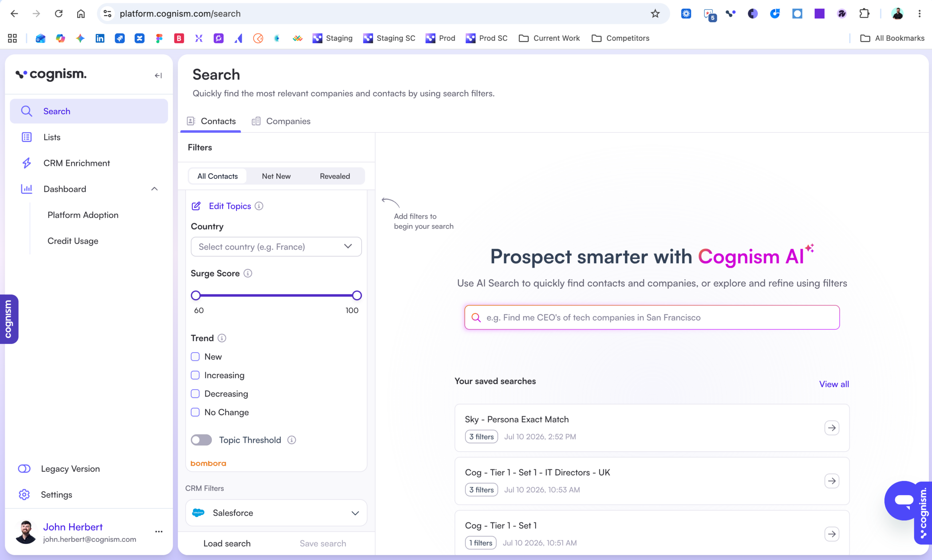Open Cog - Tier 1 - Set 1 - IT Directors - UK arrow
Viewport: 932px width, 560px height.
tap(832, 481)
